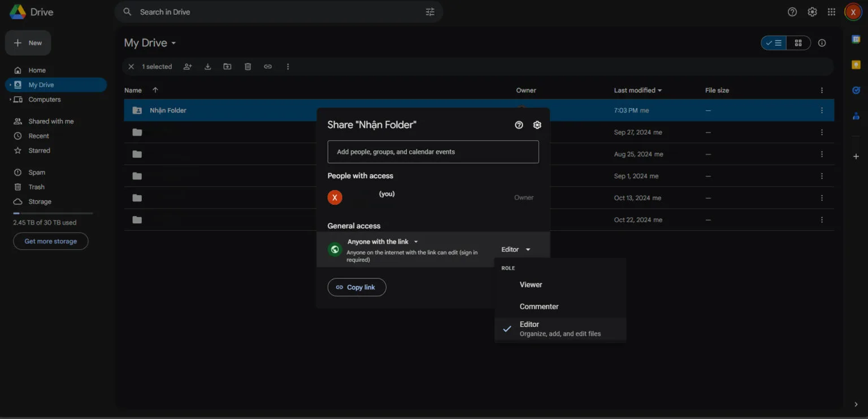
Task: Open the Google apps grid icon
Action: [831, 12]
